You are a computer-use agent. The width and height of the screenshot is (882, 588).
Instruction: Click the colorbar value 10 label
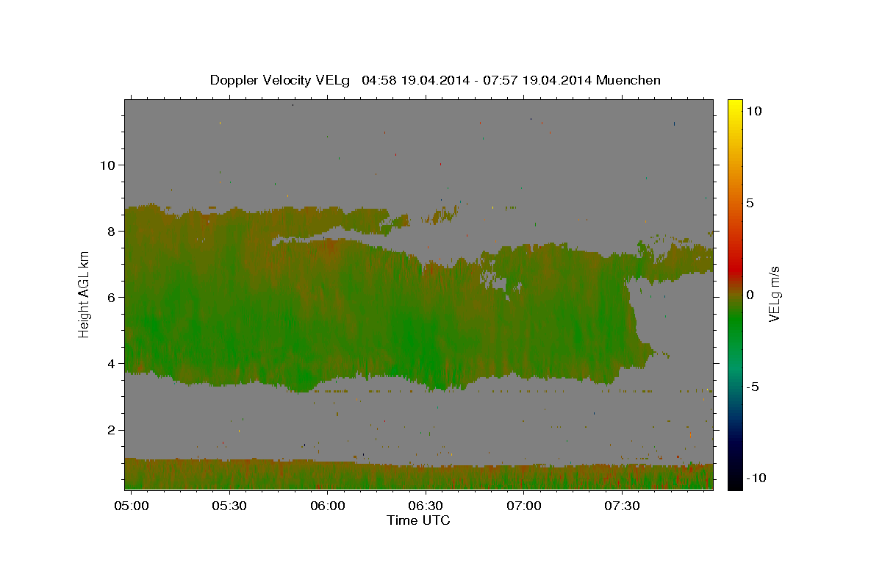pos(755,110)
